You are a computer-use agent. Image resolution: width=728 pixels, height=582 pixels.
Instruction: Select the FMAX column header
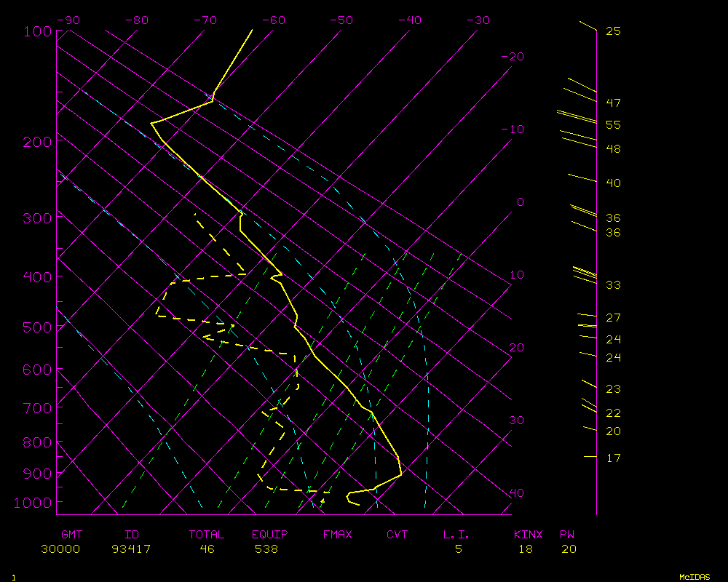point(337,535)
